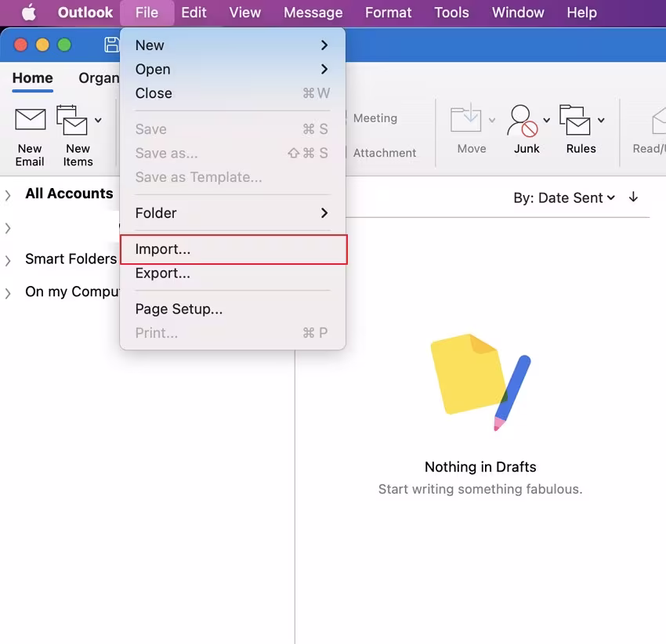Open the Help menu
666x644 pixels.
click(x=581, y=13)
